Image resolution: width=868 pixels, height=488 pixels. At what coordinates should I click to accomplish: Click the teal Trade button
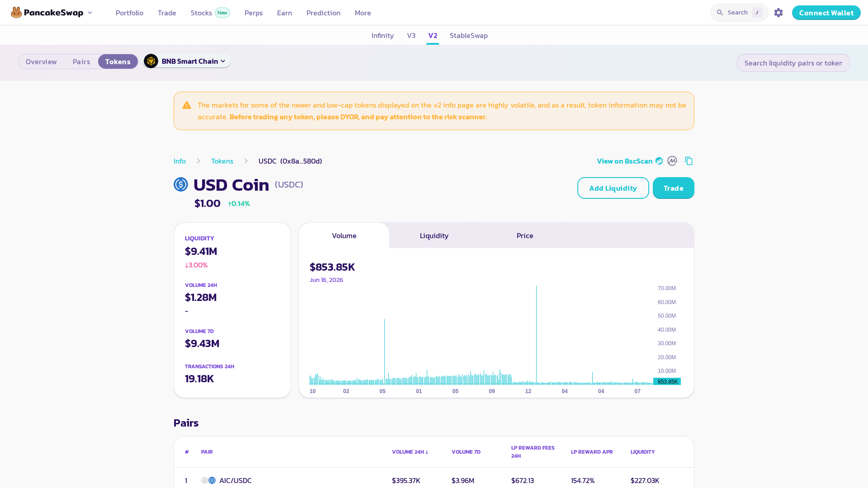673,188
